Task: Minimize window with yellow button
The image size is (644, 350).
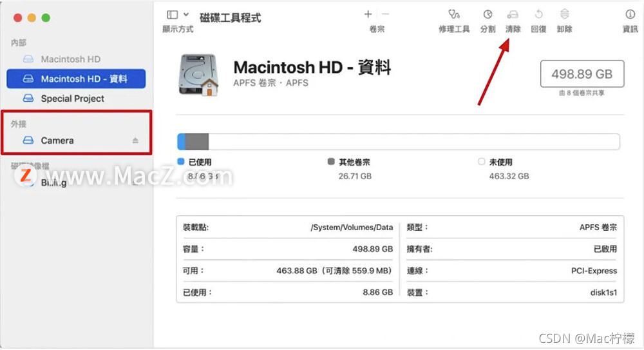Action: (32, 17)
